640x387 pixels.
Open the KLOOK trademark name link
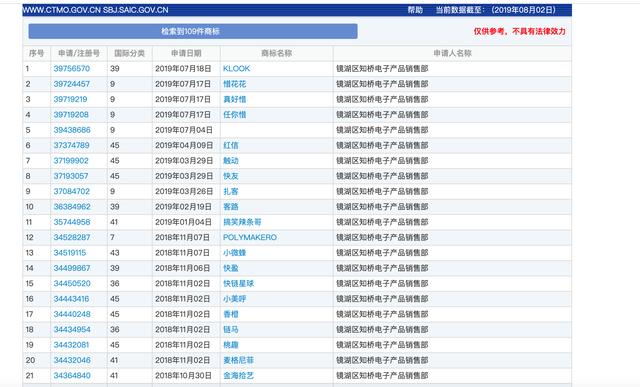[236, 69]
